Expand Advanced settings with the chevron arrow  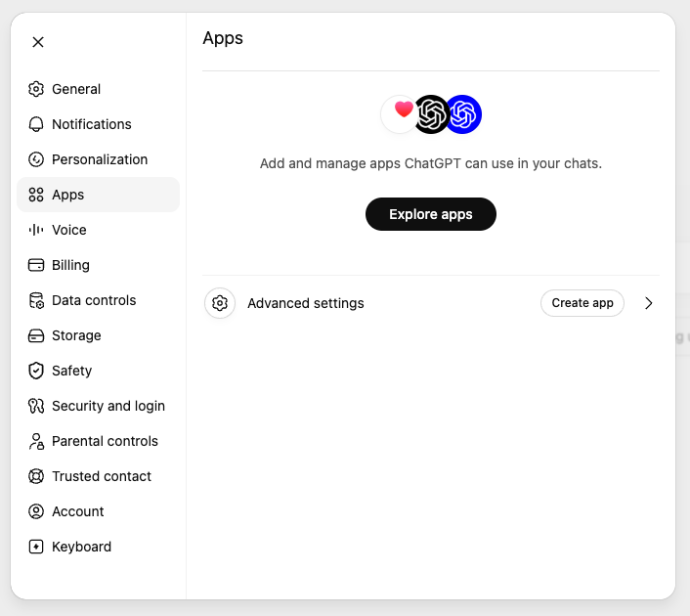(x=648, y=303)
